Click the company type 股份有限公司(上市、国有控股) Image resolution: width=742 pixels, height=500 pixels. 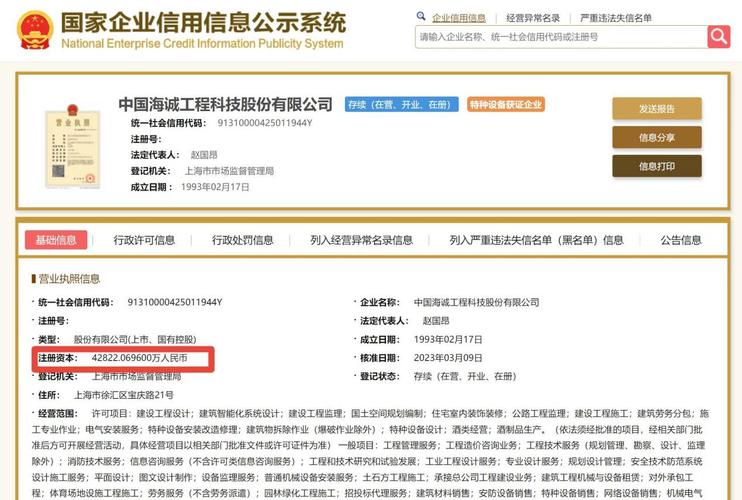point(135,340)
